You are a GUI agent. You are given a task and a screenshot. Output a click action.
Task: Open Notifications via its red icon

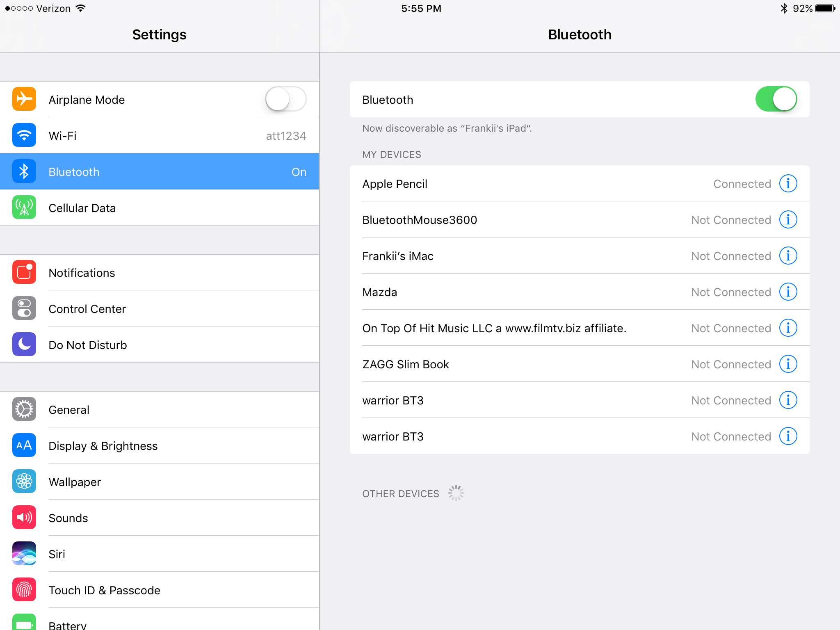[x=24, y=272]
